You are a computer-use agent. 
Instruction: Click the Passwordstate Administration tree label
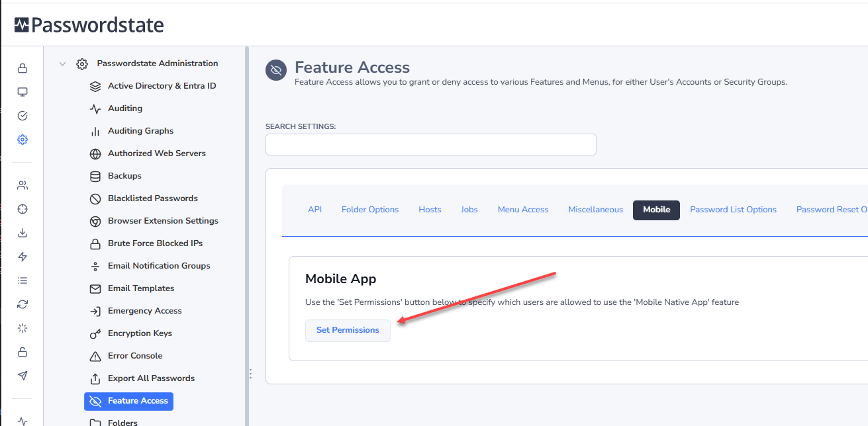coord(158,64)
